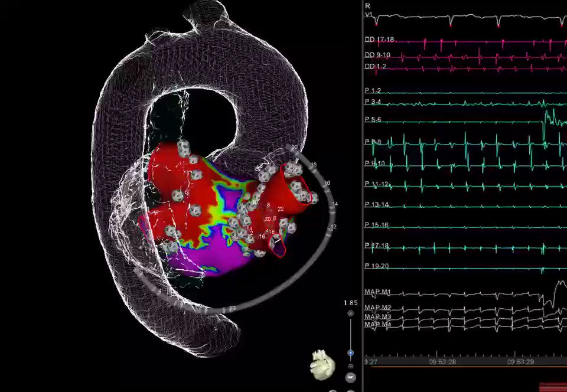Click catheter electrode 14 on the 3D map

(x=334, y=204)
